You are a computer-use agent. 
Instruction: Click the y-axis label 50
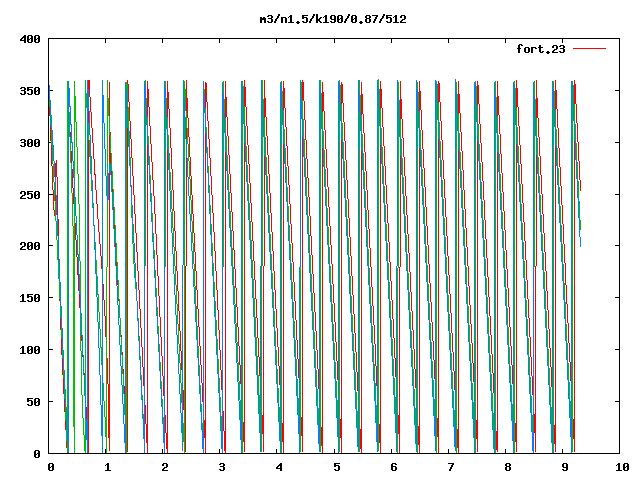(33, 402)
